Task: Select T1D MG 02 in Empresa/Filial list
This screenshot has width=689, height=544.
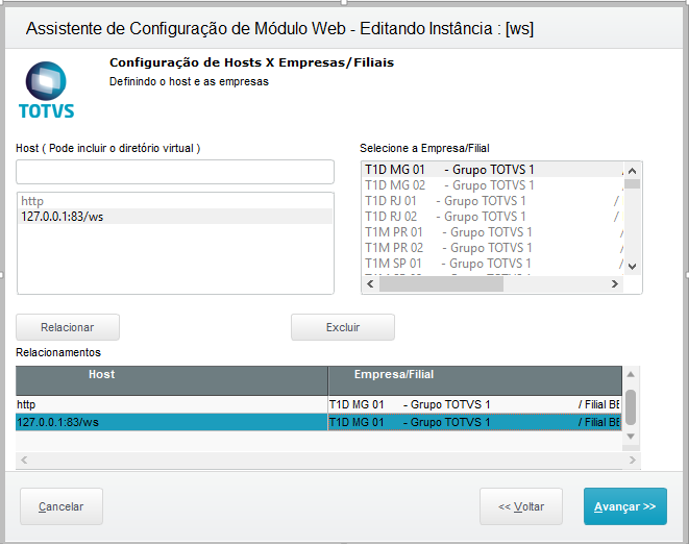Action: coord(493,185)
